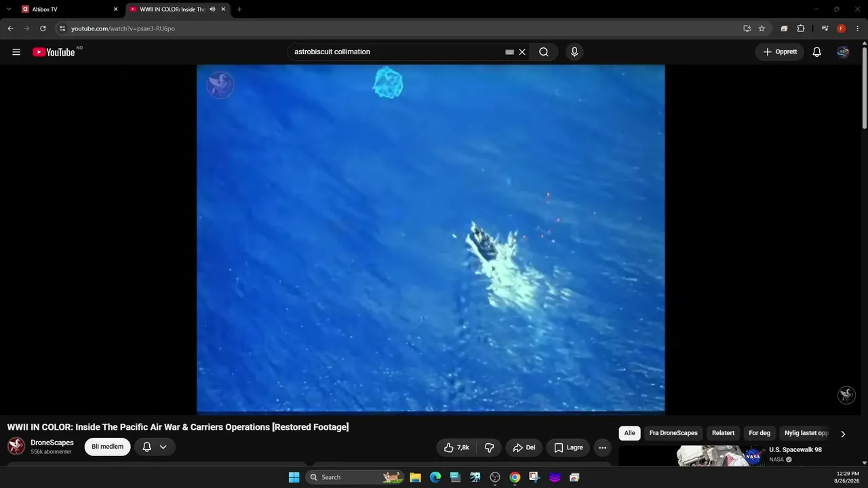Close the WWII IN COLOR tab

[223, 9]
